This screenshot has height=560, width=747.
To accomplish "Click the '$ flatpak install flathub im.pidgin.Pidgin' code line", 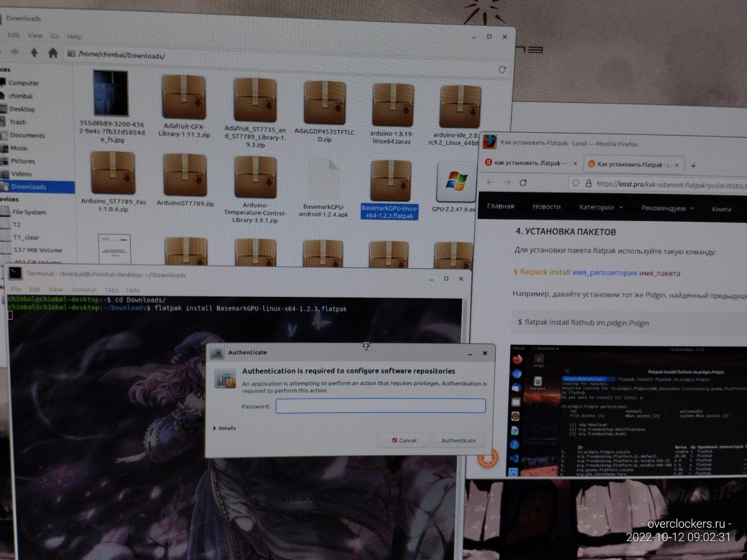I will coord(584,322).
